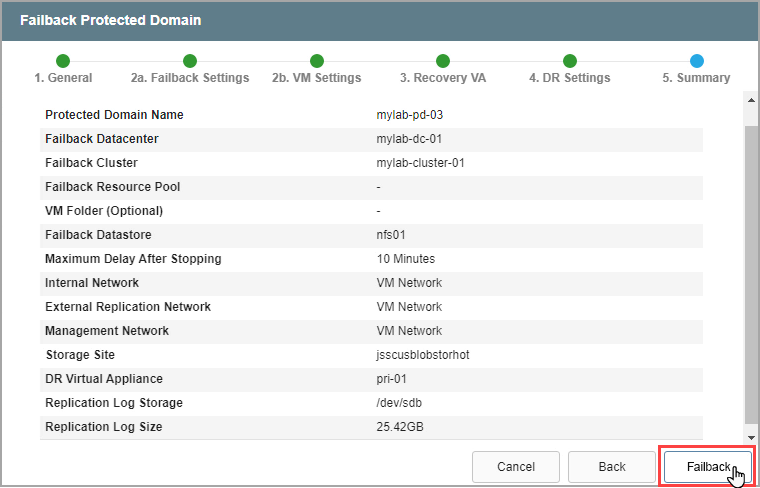The width and height of the screenshot is (760, 488).
Task: Go to the Failback Settings step circle
Action: tap(190, 61)
